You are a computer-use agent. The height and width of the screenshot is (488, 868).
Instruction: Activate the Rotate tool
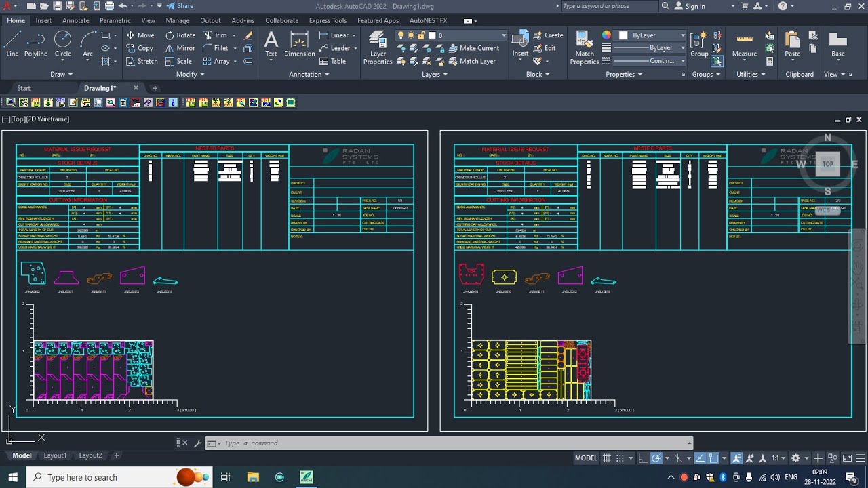click(x=180, y=35)
